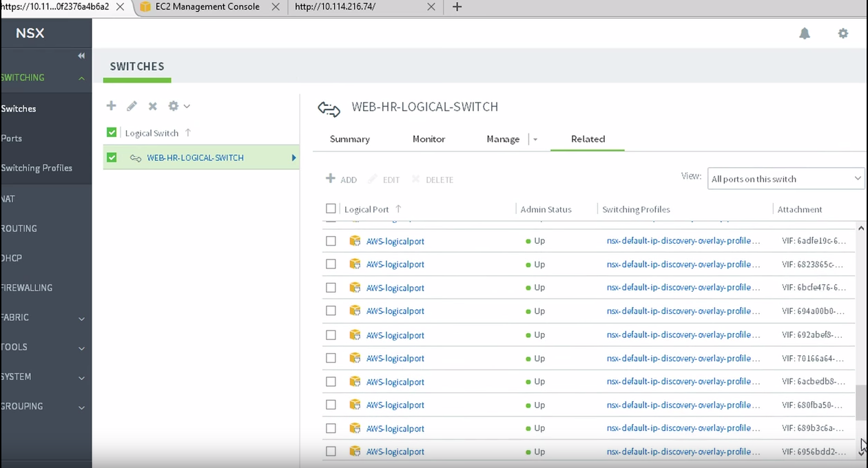Click ADD to create a logical port
The width and height of the screenshot is (868, 468).
coord(342,180)
